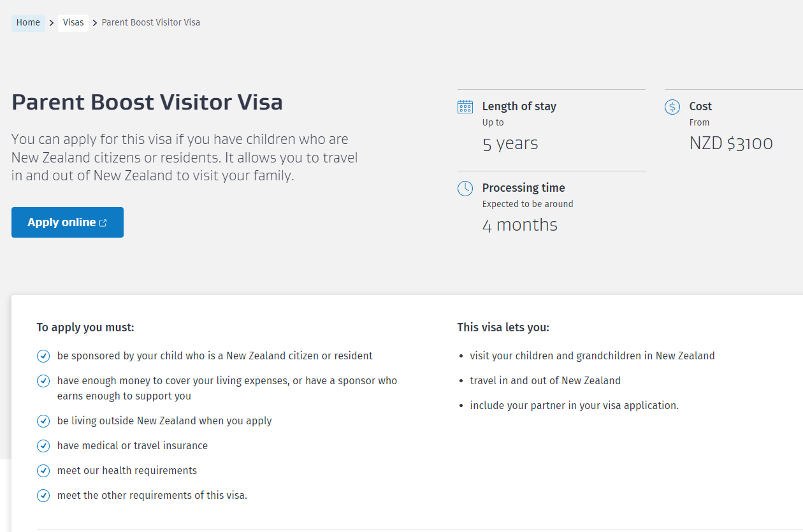This screenshot has height=532, width=803.
Task: Click the calendar icon beside Length of stay
Action: [465, 107]
